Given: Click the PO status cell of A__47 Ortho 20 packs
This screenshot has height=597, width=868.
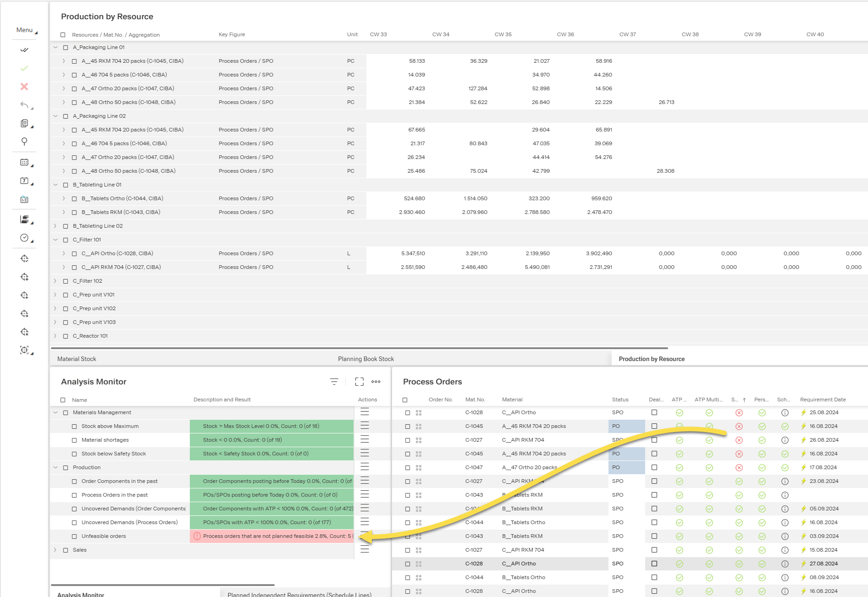Looking at the screenshot, I should coord(626,467).
